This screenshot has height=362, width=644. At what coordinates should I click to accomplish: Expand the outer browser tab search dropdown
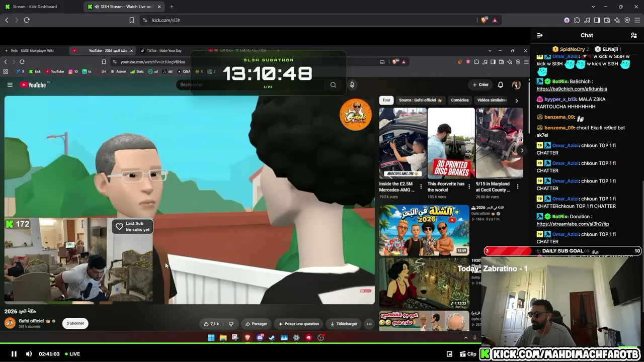(593, 7)
